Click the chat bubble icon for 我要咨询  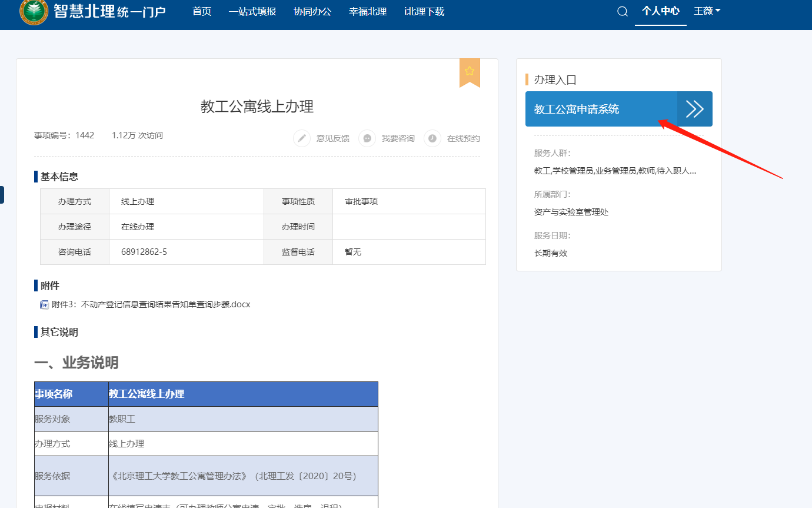point(367,138)
